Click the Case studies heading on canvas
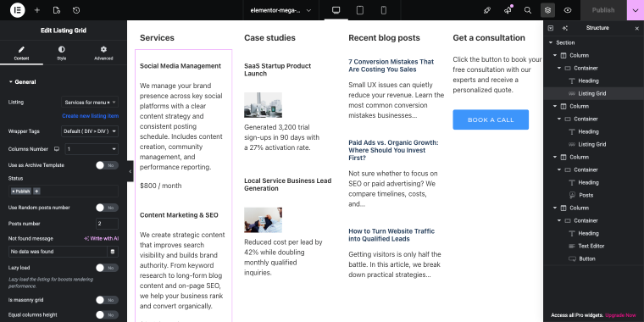 pyautogui.click(x=269, y=38)
